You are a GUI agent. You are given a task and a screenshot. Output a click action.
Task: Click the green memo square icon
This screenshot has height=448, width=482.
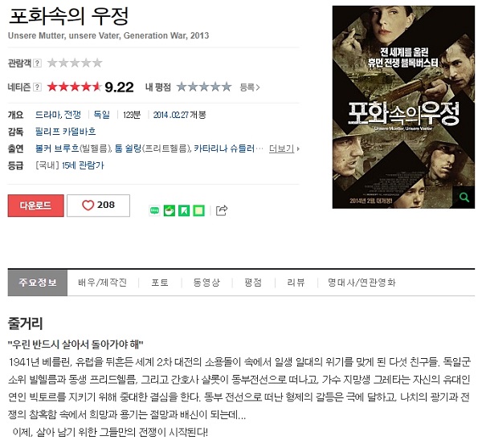coord(199,211)
